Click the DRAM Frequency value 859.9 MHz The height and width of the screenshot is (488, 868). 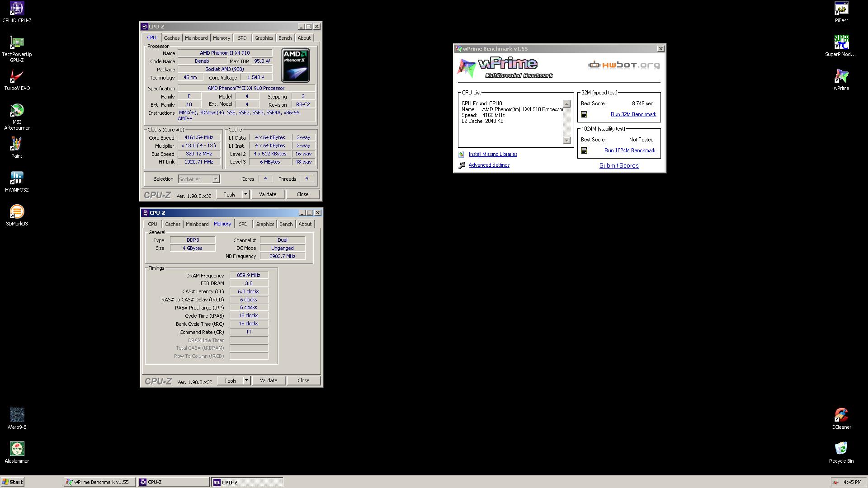249,275
